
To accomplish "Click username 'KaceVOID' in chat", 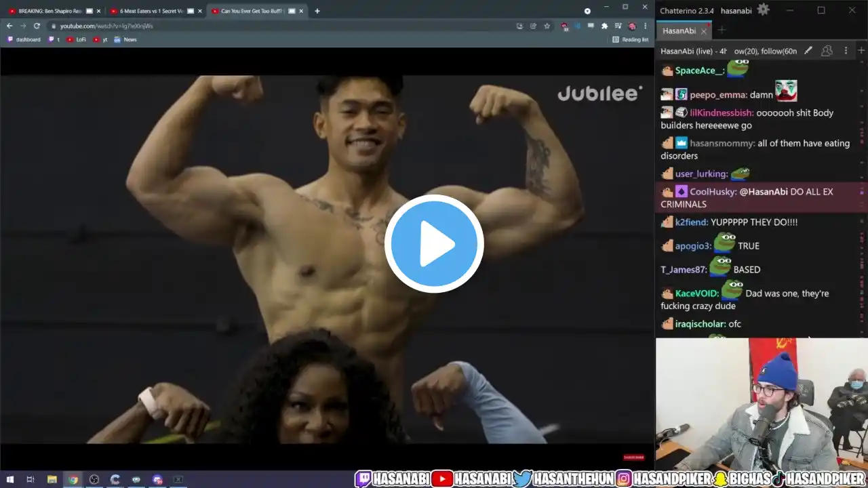I will (697, 293).
